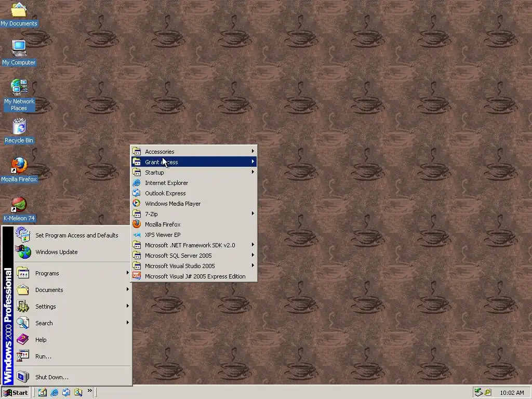Expand the Programs submenu arrow
The width and height of the screenshot is (532, 399).
pyautogui.click(x=128, y=273)
